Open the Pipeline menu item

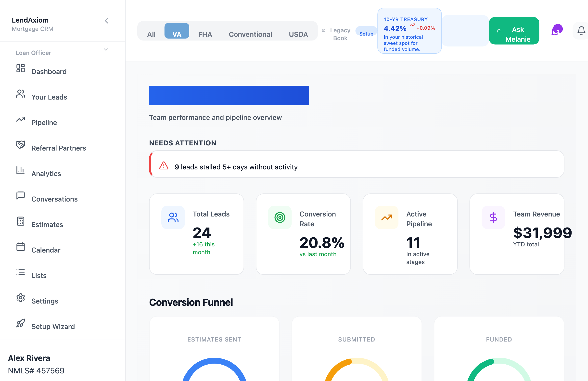click(44, 123)
